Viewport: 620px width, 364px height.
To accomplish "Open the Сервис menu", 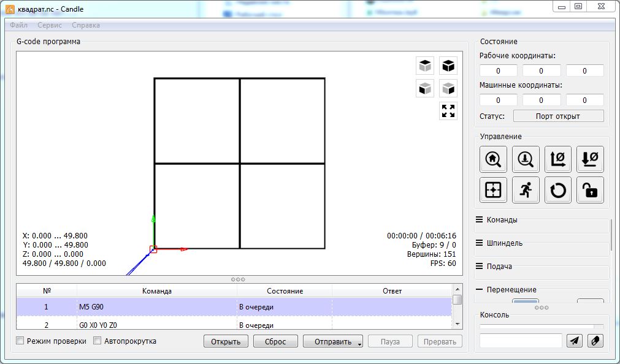I will tap(50, 25).
